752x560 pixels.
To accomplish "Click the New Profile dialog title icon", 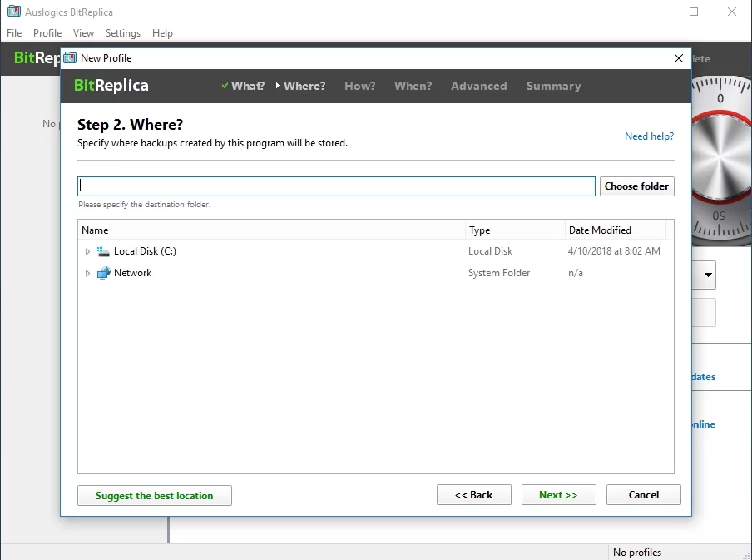I will (70, 58).
